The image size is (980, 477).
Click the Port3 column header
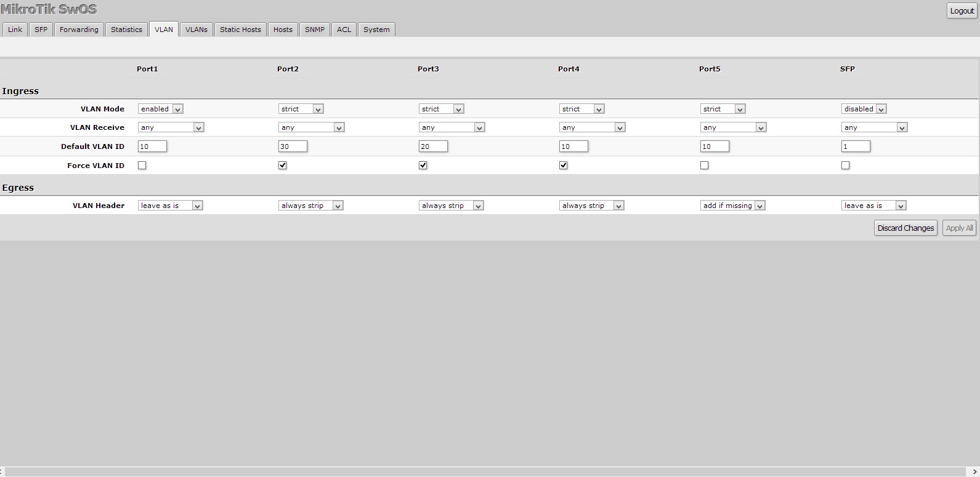coord(428,69)
